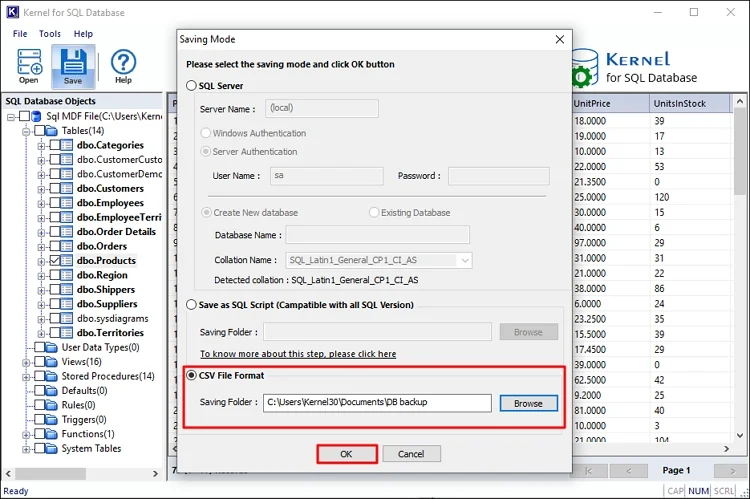Click the dbo.Orders table icon
The height and width of the screenshot is (499, 750).
tap(67, 246)
